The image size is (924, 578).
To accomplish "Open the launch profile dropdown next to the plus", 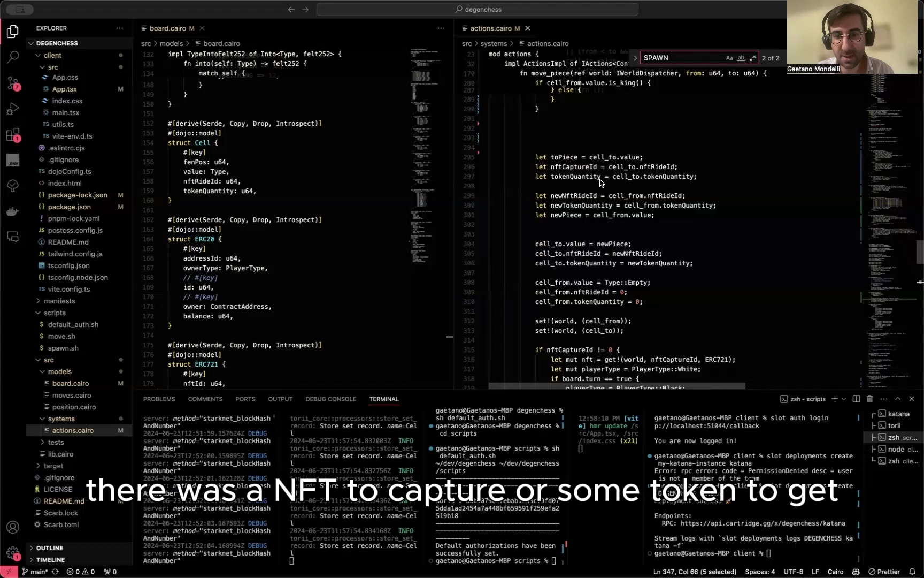I will pos(844,399).
